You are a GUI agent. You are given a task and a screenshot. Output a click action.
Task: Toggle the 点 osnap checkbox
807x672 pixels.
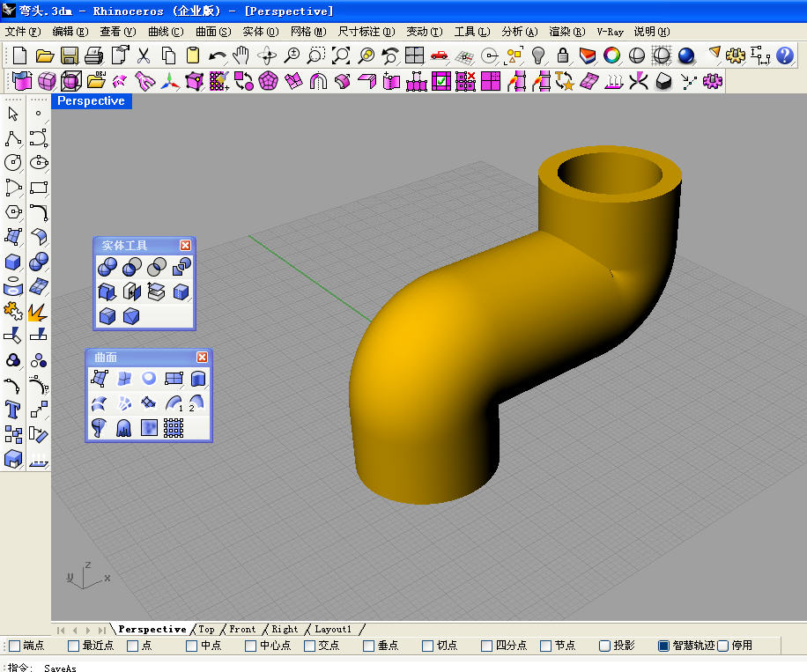[133, 646]
